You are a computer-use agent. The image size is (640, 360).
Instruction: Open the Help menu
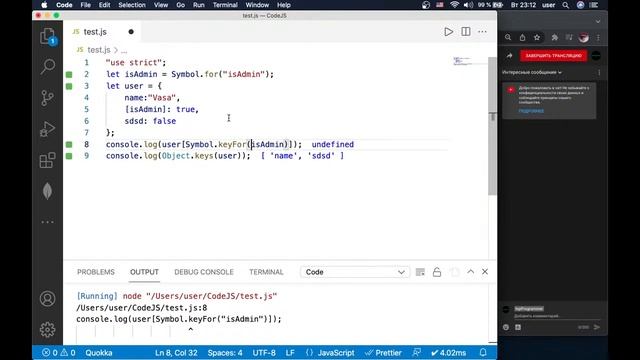click(284, 5)
